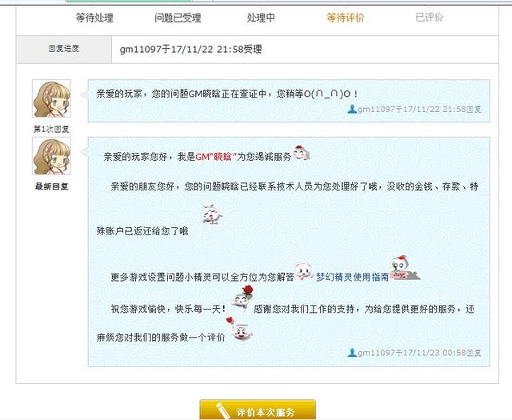Click the latest reply GM avatar

pyautogui.click(x=51, y=156)
